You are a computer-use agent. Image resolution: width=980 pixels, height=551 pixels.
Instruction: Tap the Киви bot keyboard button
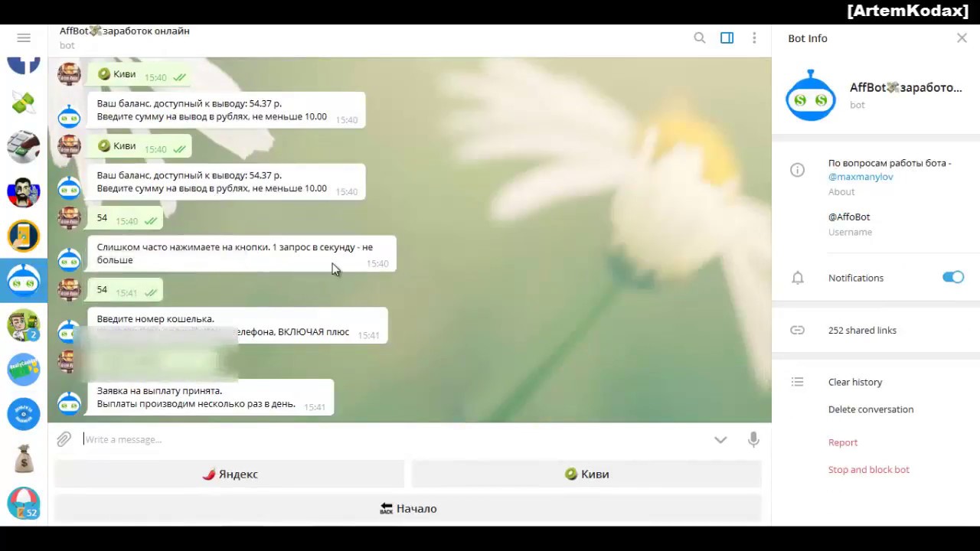click(586, 474)
